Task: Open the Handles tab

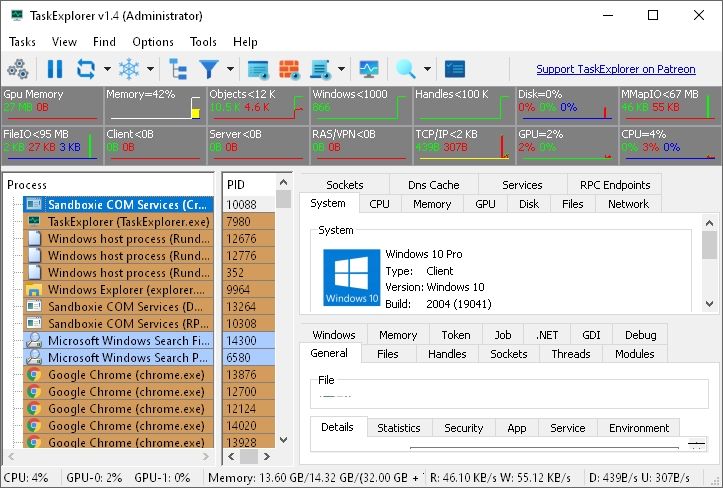Action: [447, 354]
